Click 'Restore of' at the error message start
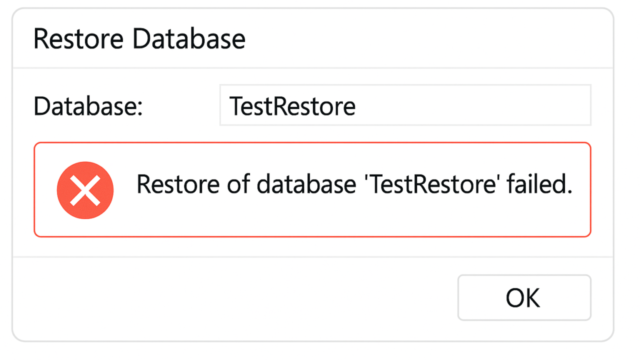640x360 pixels. 193,184
